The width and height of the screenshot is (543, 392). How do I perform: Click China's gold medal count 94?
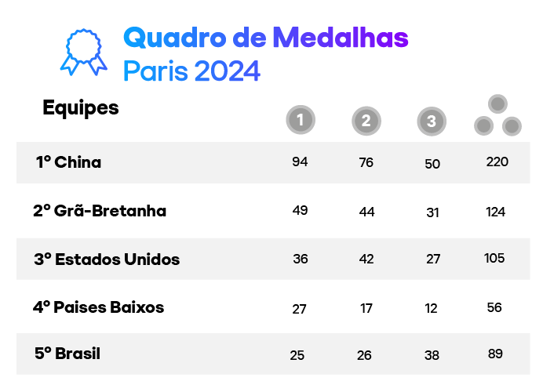coord(300,162)
